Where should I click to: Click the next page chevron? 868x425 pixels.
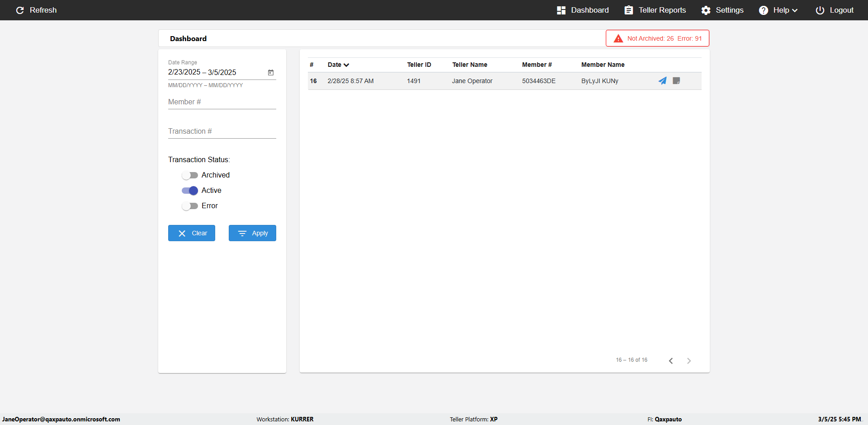[x=689, y=360]
